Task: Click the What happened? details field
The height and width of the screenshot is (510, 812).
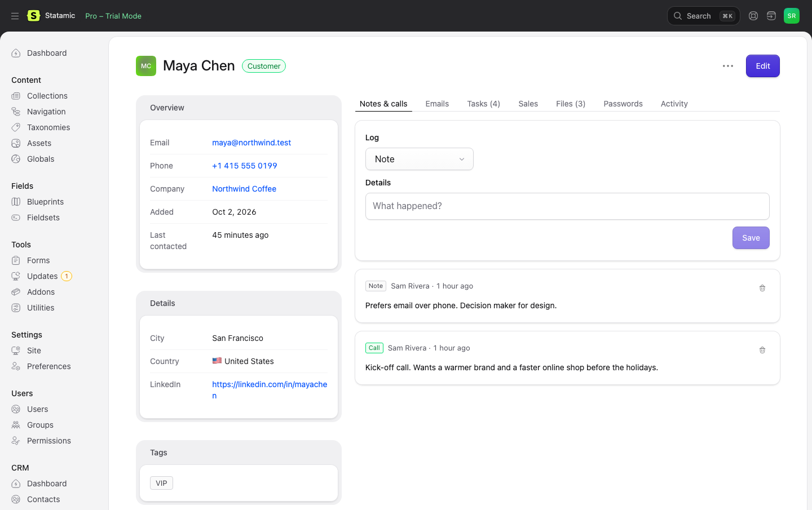Action: point(567,206)
